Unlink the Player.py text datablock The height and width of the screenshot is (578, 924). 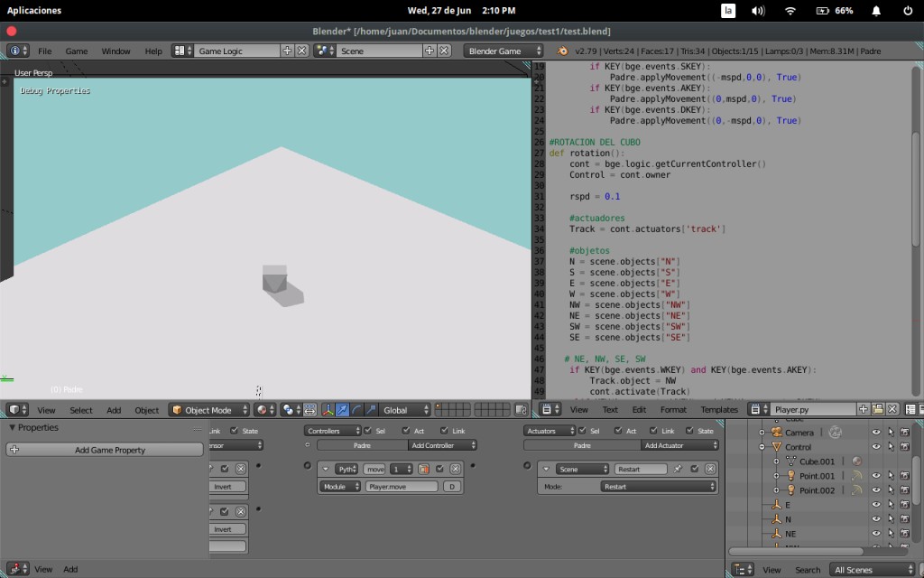(892, 409)
